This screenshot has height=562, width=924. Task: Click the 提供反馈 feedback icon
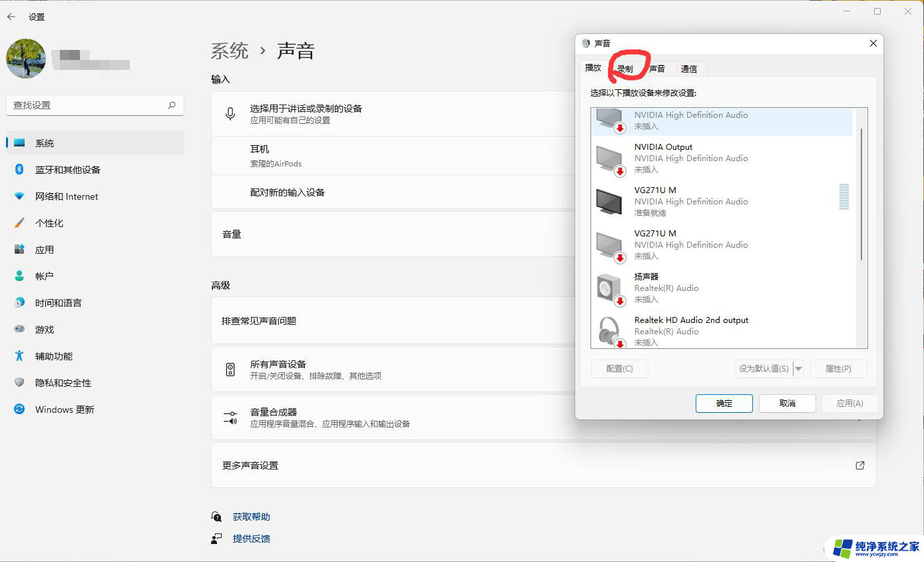tap(216, 539)
